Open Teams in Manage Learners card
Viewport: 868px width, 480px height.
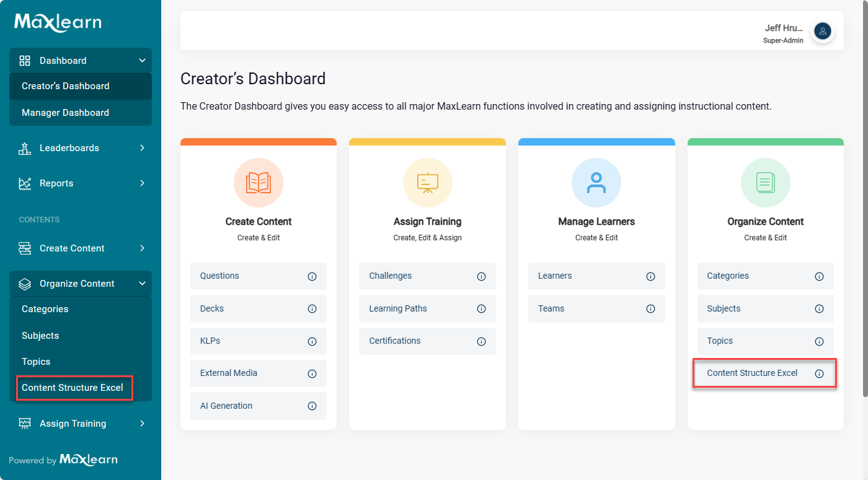pyautogui.click(x=596, y=308)
